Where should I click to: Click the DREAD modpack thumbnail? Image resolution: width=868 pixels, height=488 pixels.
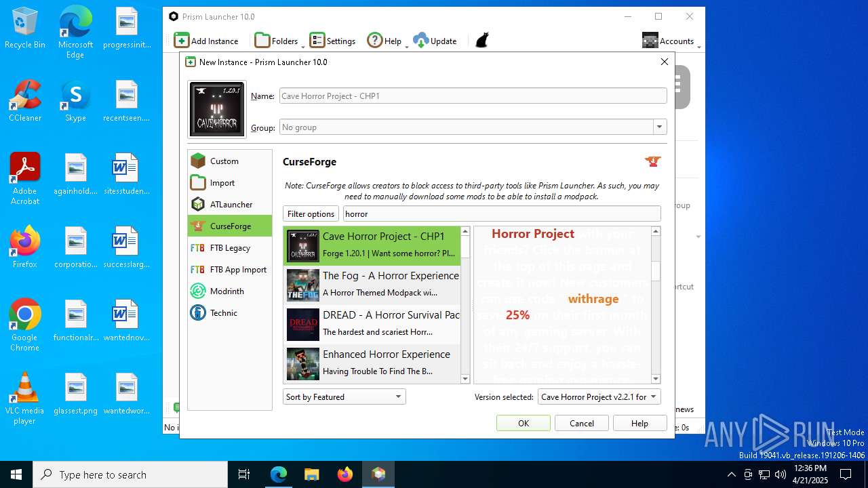pos(302,325)
